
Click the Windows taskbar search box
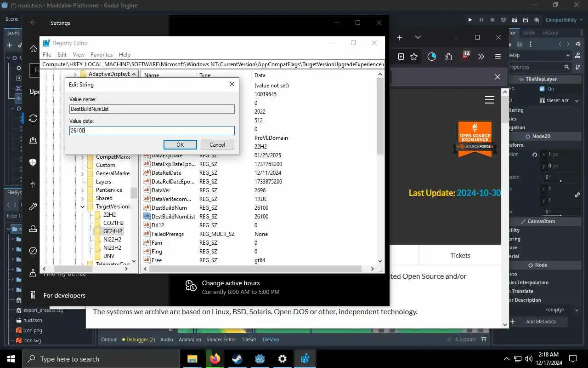100,359
